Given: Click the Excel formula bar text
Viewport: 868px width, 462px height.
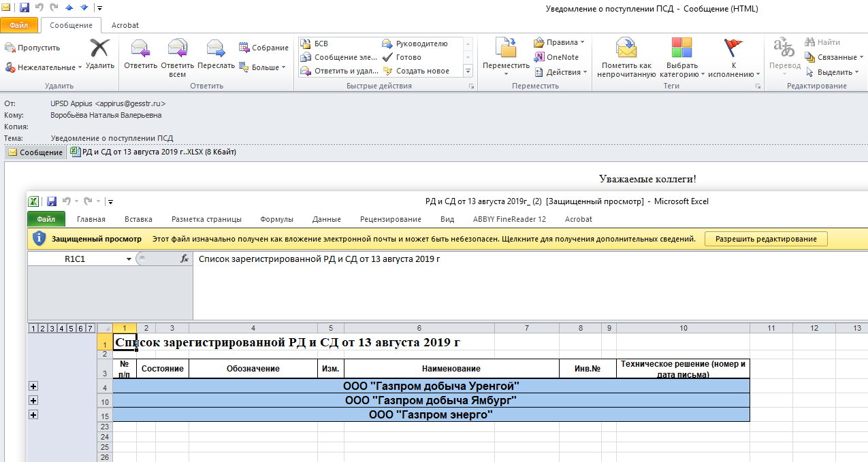Looking at the screenshot, I should click(x=319, y=259).
